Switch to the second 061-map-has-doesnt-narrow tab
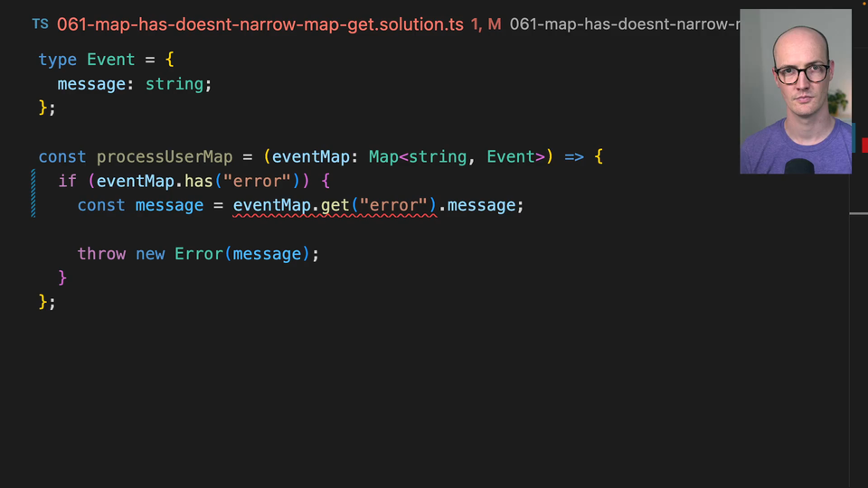The height and width of the screenshot is (488, 868). (624, 24)
